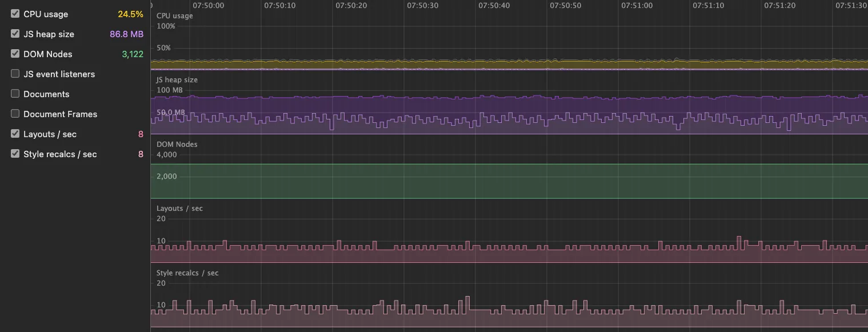The height and width of the screenshot is (332, 868).
Task: Click the 07:51:00 timeline marker
Action: point(637,5)
